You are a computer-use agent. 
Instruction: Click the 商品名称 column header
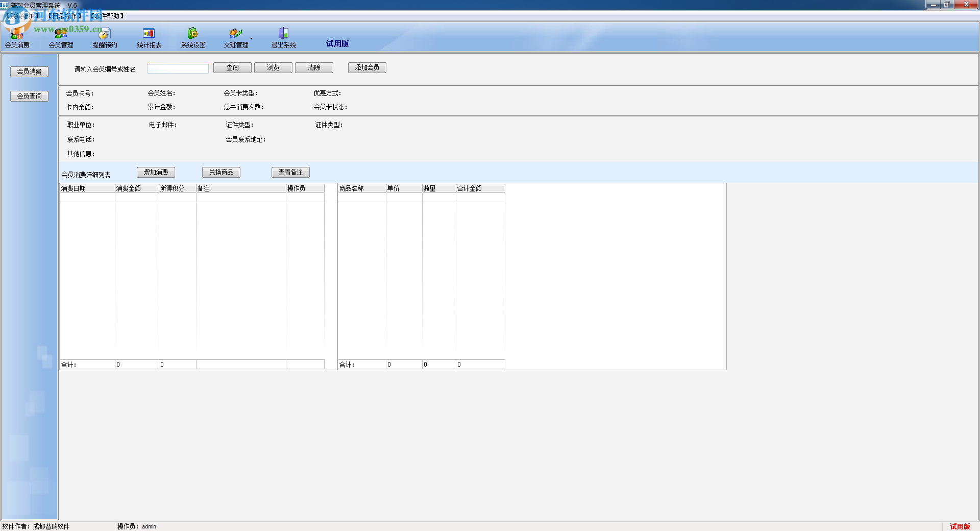pyautogui.click(x=362, y=188)
